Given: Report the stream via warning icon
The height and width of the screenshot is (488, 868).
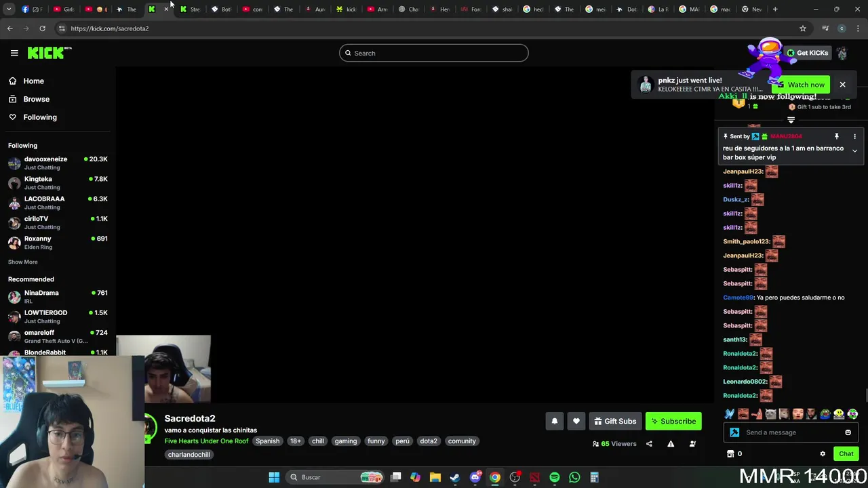Looking at the screenshot, I should 671,444.
